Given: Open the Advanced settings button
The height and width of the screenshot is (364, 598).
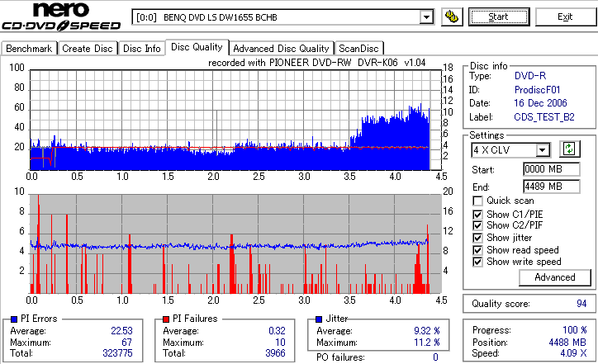Looking at the screenshot, I should pyautogui.click(x=555, y=277).
